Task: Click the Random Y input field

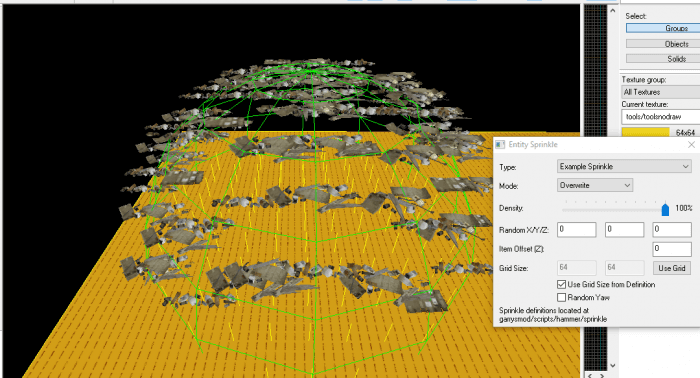Action: pyautogui.click(x=624, y=229)
